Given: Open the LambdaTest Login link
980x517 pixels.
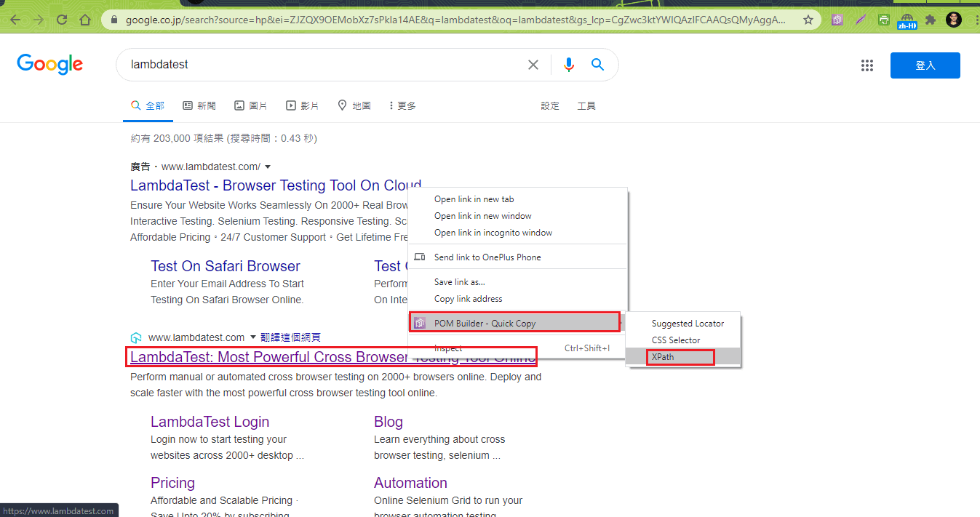Looking at the screenshot, I should [210, 421].
